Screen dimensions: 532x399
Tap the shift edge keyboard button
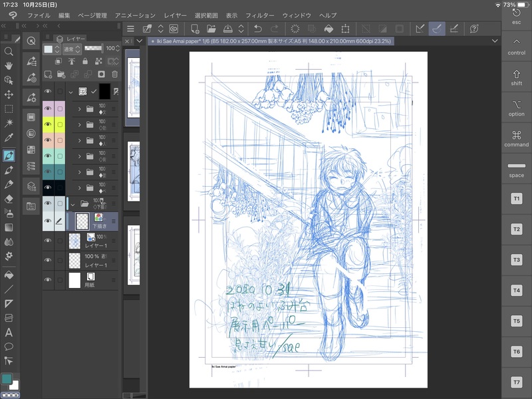[517, 77]
